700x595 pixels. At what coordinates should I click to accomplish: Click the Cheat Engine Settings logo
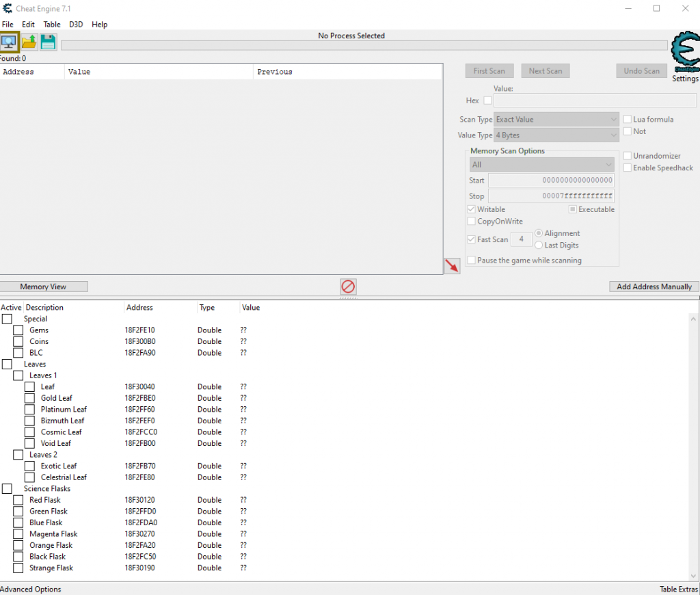[684, 53]
